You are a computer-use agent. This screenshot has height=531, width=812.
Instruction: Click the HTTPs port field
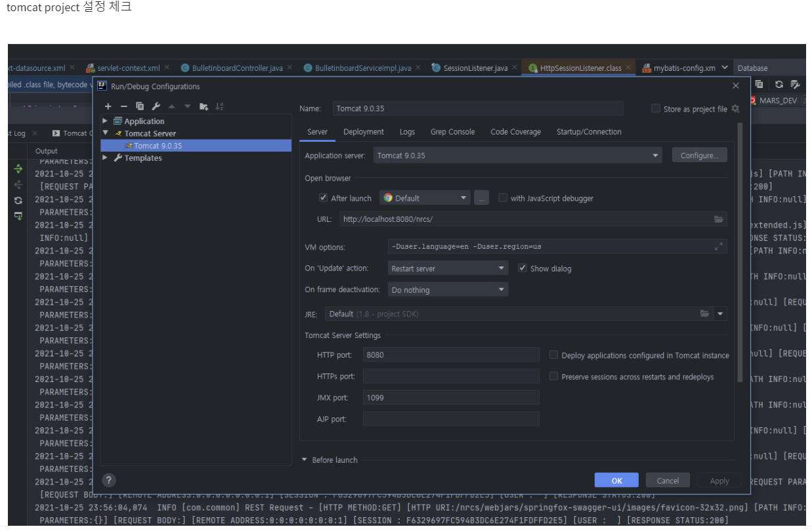pyautogui.click(x=451, y=376)
